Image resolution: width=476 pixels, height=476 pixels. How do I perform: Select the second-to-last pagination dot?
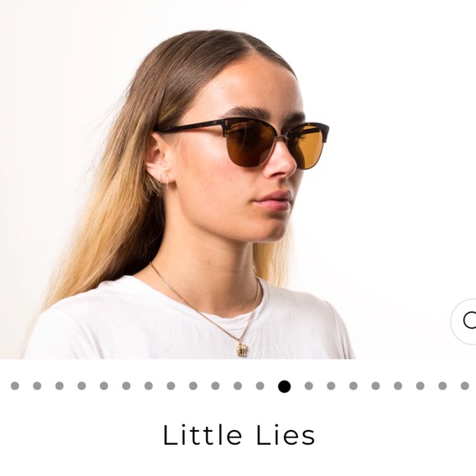(x=442, y=386)
